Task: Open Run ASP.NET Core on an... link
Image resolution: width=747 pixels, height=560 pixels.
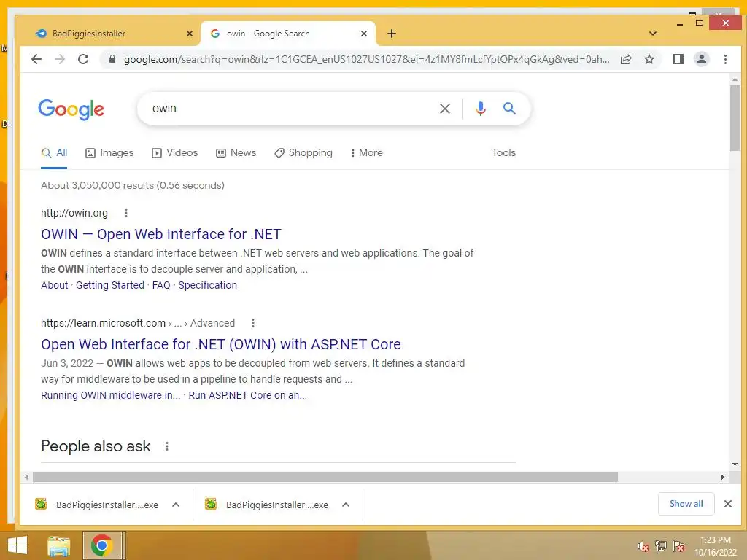Action: [x=248, y=395]
